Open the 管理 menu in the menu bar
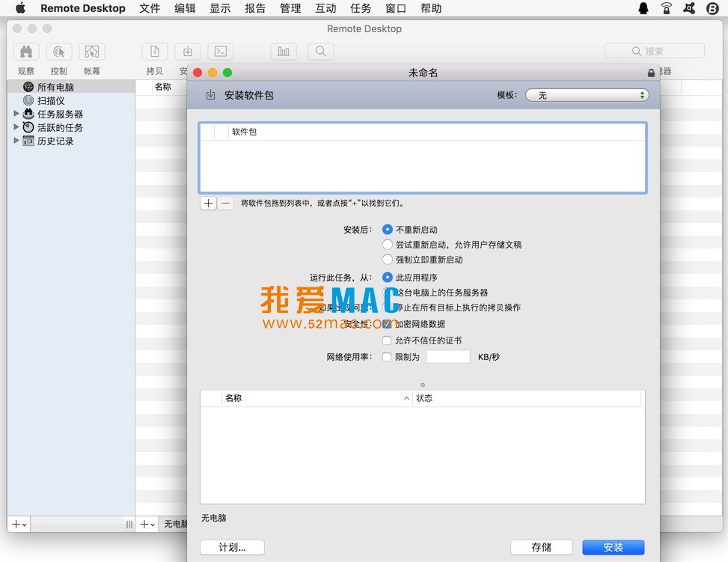The width and height of the screenshot is (728, 562). click(x=290, y=8)
